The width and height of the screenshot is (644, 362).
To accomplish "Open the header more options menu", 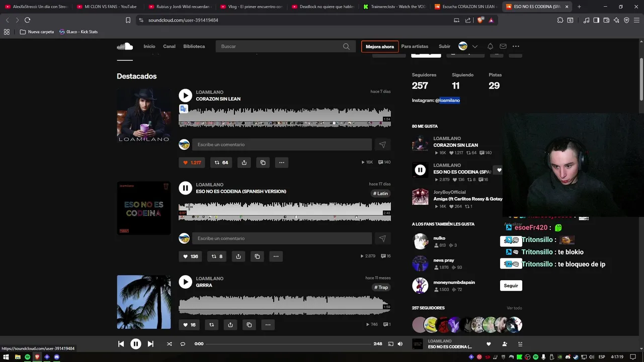I will pos(516,46).
